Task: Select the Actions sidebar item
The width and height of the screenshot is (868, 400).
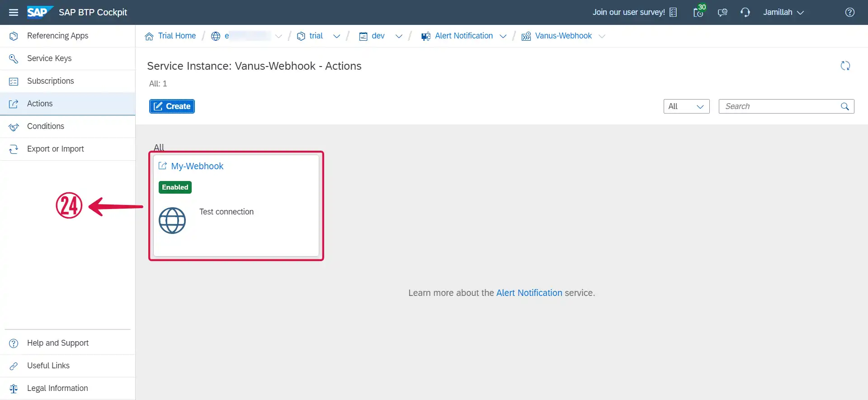Action: (68, 104)
